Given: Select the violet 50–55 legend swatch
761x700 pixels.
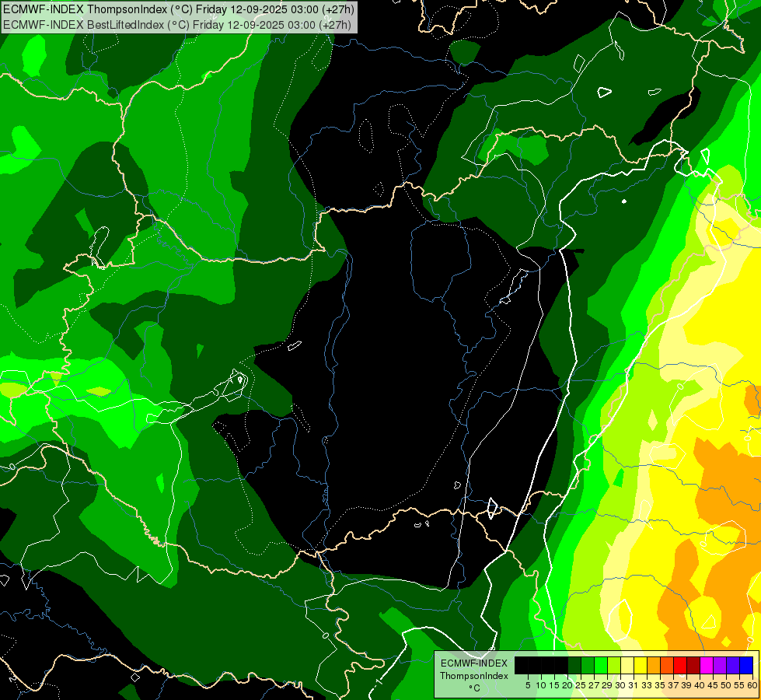Looking at the screenshot, I should (x=733, y=665).
